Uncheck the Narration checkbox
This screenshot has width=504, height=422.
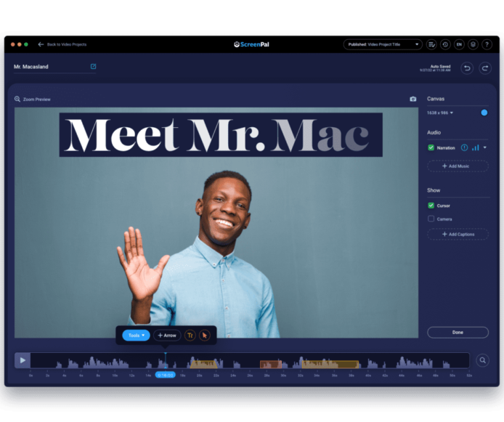[x=431, y=147]
